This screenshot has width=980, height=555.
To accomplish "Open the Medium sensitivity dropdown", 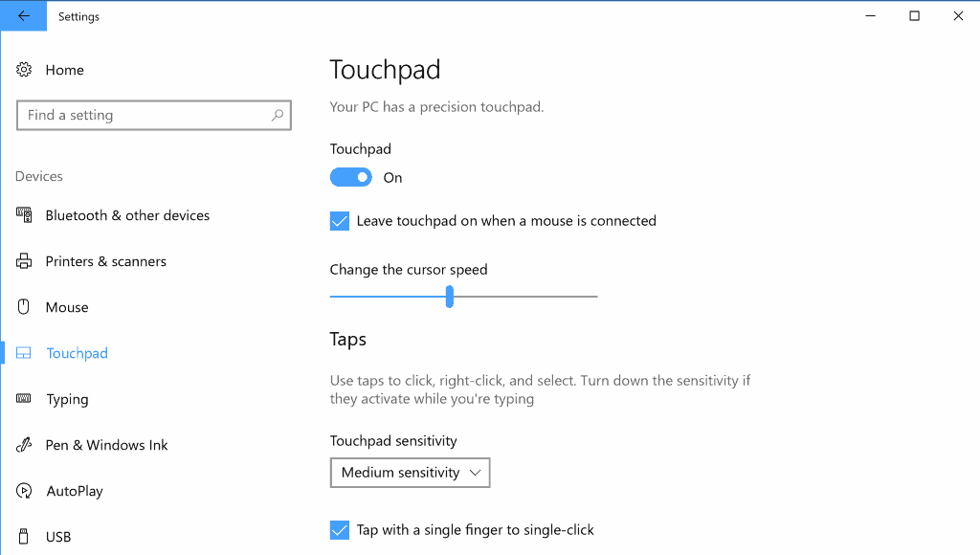I will 410,473.
